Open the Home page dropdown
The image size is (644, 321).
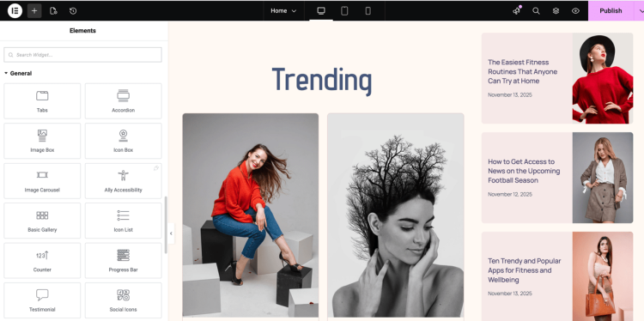(283, 10)
